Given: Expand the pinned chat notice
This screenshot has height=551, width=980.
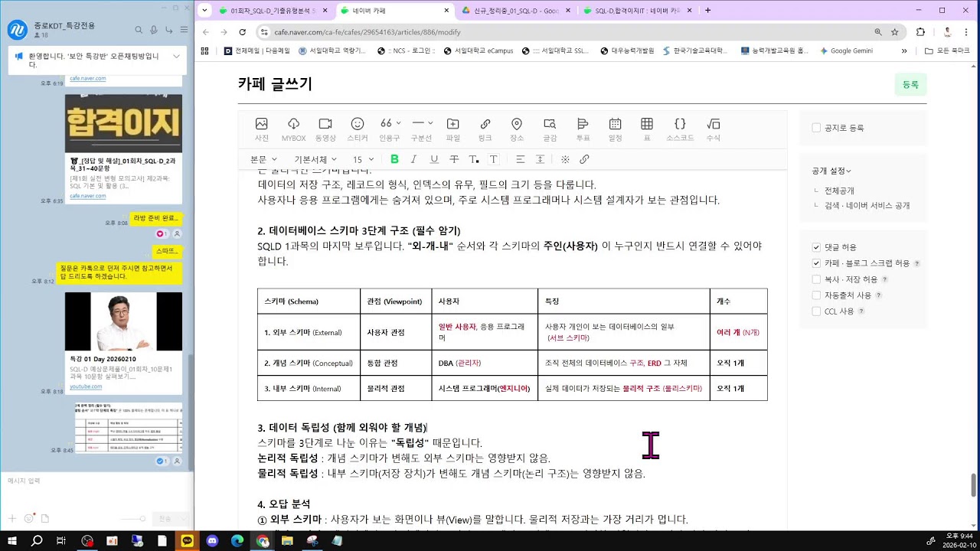Looking at the screenshot, I should (x=177, y=57).
